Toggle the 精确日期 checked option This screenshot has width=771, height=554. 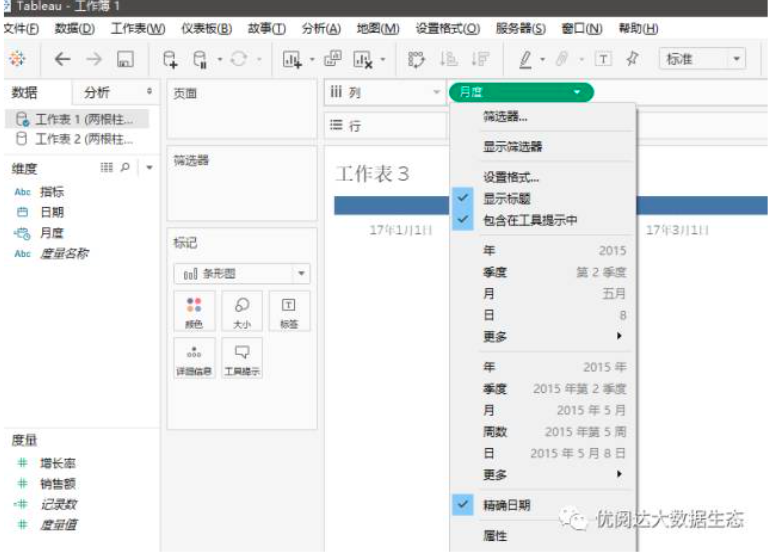[x=506, y=505]
